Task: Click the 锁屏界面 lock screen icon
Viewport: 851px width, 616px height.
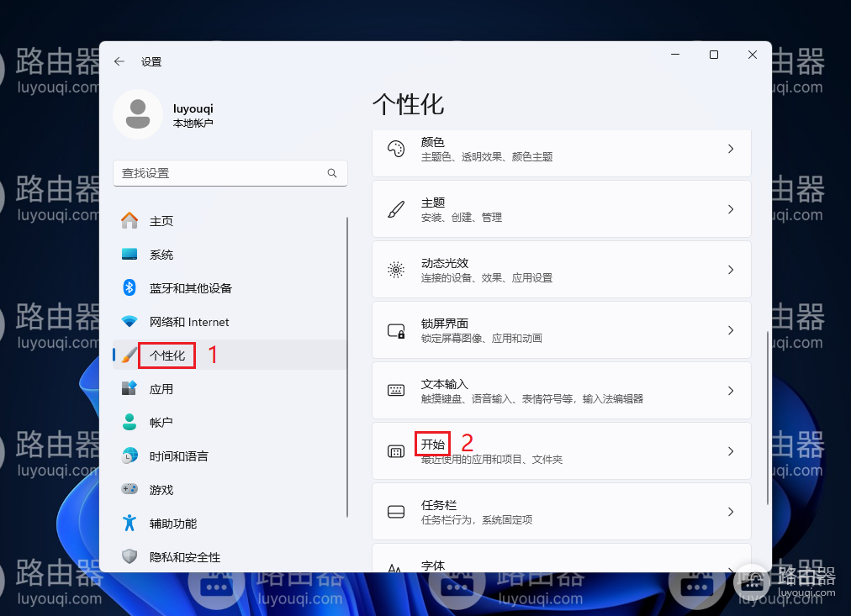Action: pyautogui.click(x=396, y=330)
